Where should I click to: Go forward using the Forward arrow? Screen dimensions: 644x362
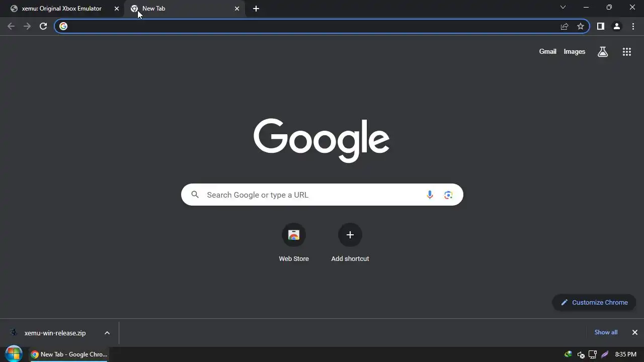click(27, 26)
